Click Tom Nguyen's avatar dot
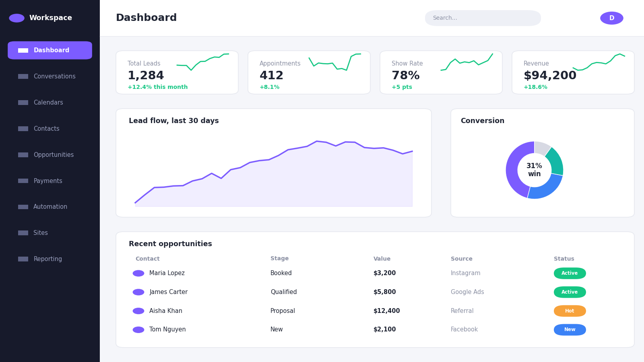 [138, 330]
